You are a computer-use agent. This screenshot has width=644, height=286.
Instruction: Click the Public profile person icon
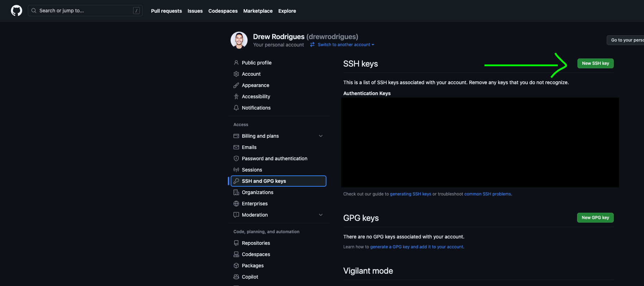(236, 63)
